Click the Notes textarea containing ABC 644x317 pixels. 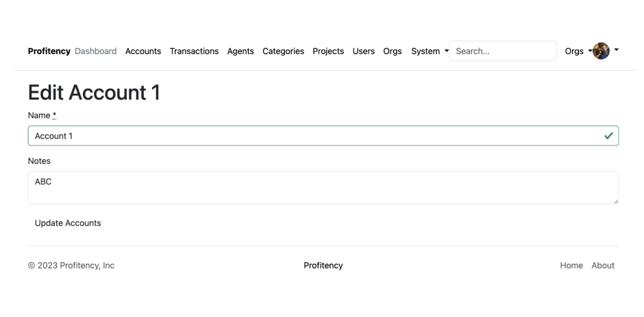click(x=323, y=187)
